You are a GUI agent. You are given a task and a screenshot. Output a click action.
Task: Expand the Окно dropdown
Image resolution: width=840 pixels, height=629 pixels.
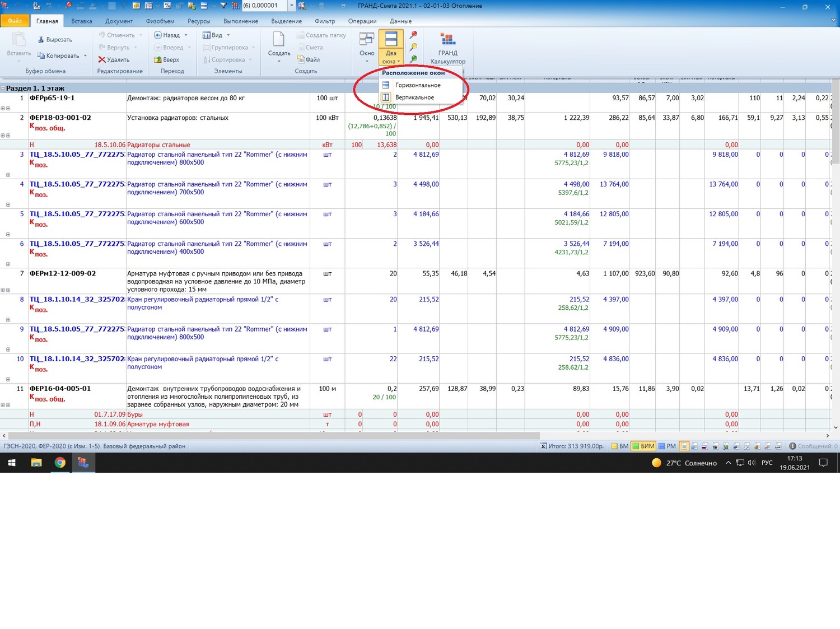coord(367,48)
